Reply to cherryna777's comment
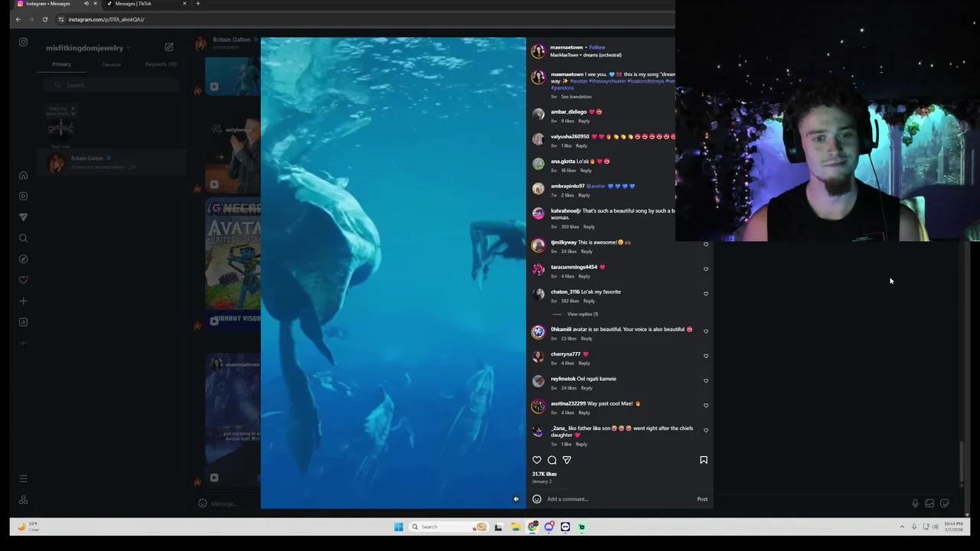Viewport: 980px width, 551px height. coord(584,363)
